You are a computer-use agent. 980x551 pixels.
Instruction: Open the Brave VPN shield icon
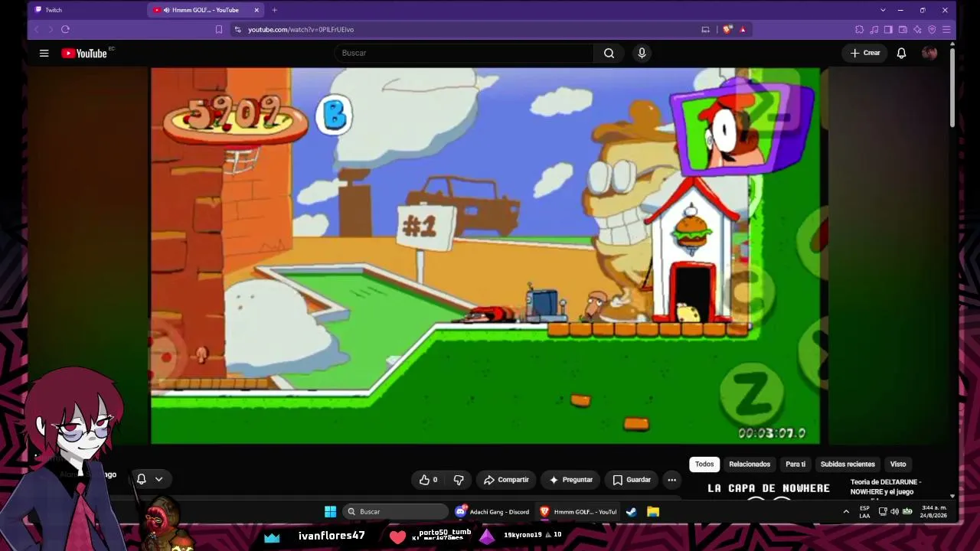point(932,29)
